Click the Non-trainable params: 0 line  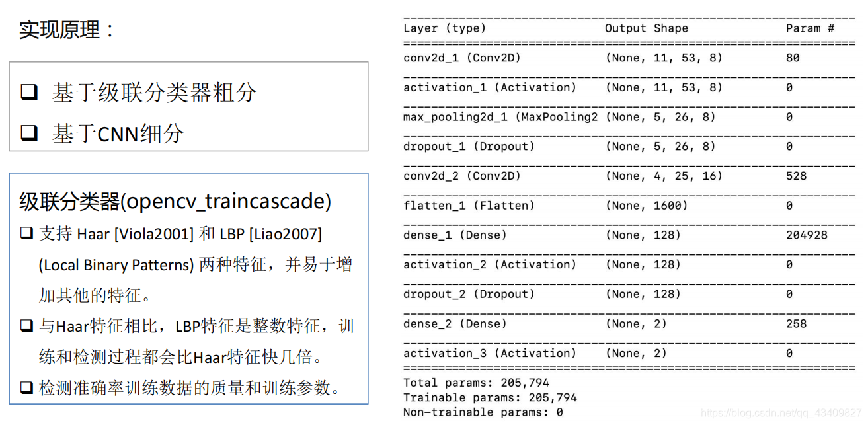click(x=483, y=412)
